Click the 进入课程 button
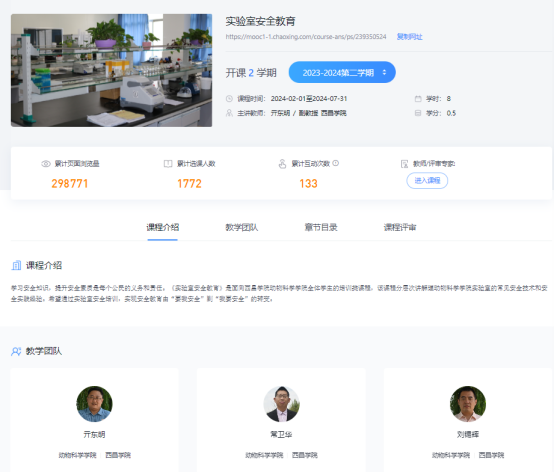Image resolution: width=554 pixels, height=472 pixels. (427, 181)
